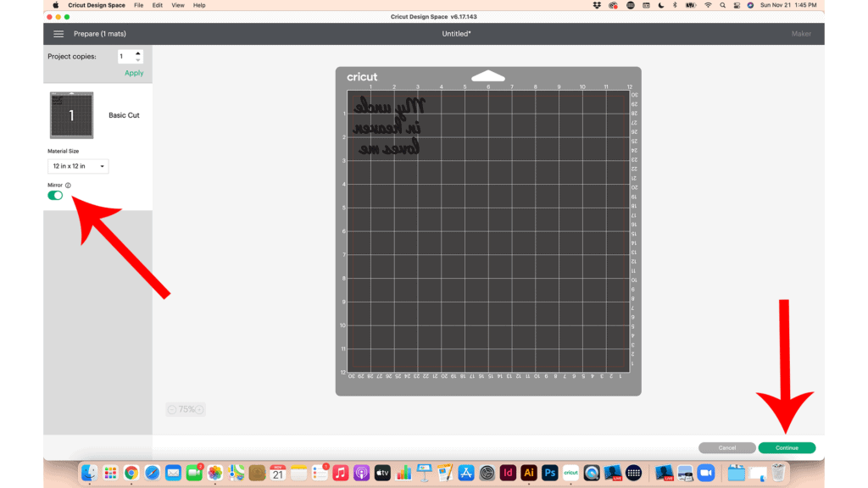This screenshot has height=488, width=868.
Task: Click the gray Cancel button
Action: [726, 447]
